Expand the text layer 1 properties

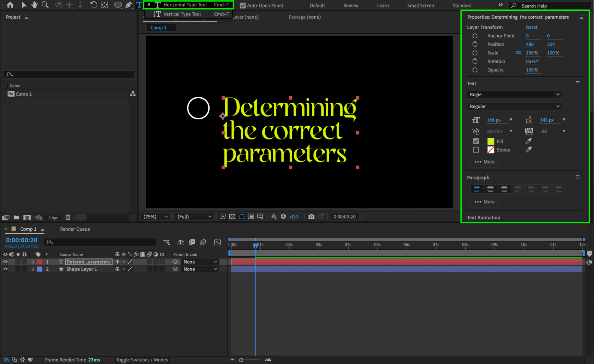(33, 262)
